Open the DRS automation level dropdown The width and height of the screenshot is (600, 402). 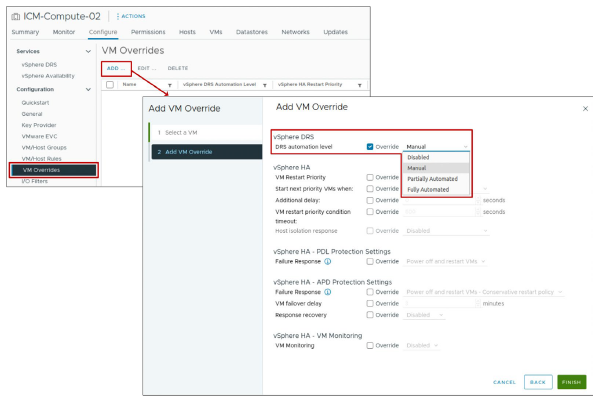click(437, 147)
